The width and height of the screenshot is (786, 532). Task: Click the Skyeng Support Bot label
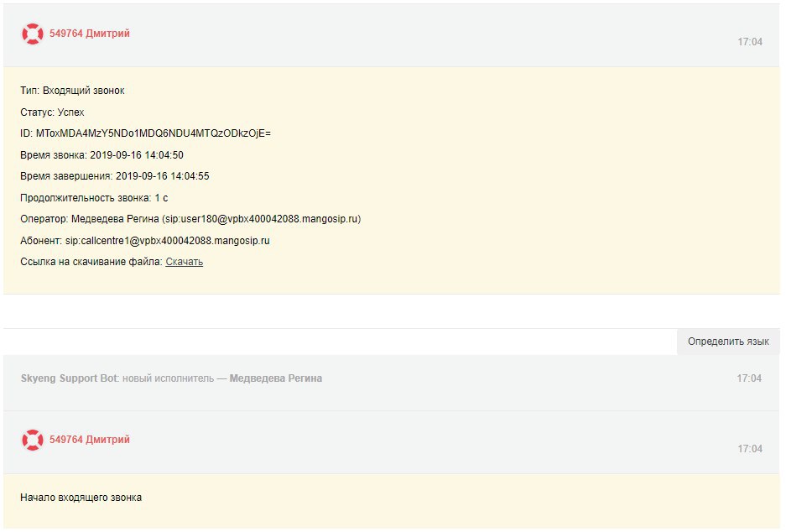click(x=69, y=378)
